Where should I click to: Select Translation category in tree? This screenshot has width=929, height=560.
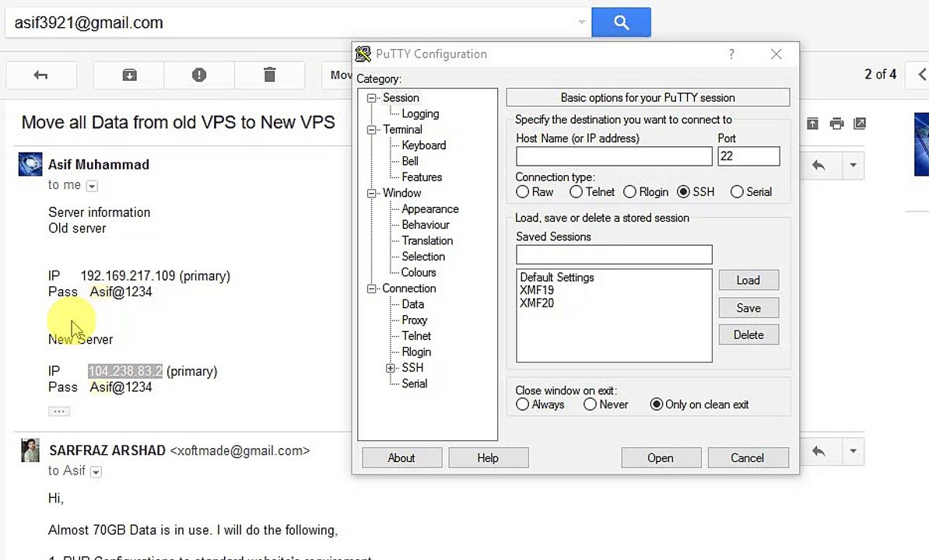coord(427,240)
